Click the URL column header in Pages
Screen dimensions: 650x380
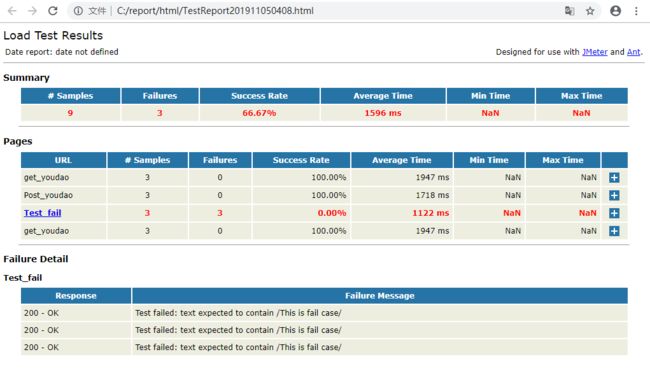click(x=63, y=160)
